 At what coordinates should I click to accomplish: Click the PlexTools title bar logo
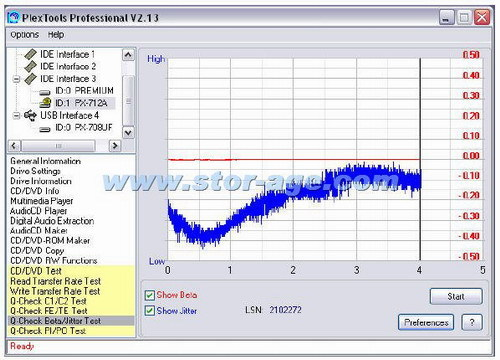[13, 17]
